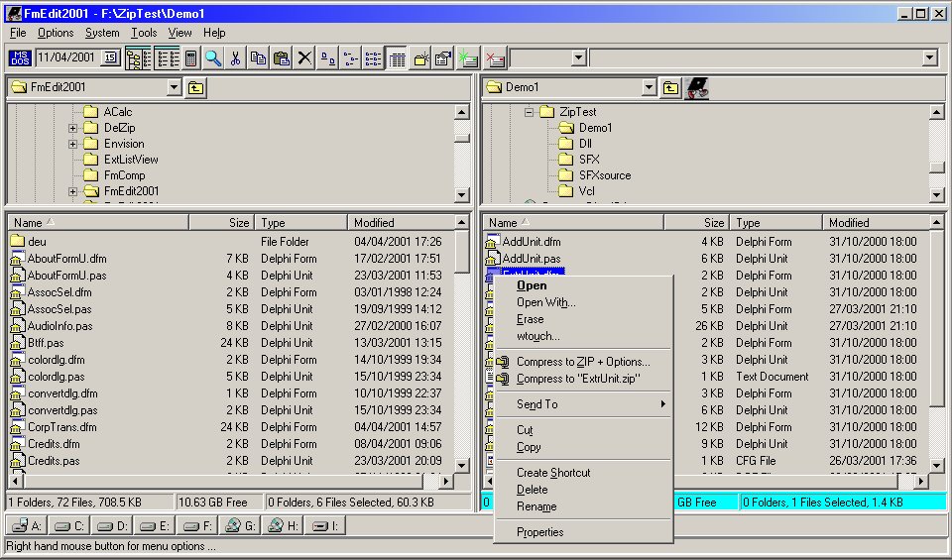Click the magnifier Find icon
Viewport: 952px width, 560px height.
(213, 58)
